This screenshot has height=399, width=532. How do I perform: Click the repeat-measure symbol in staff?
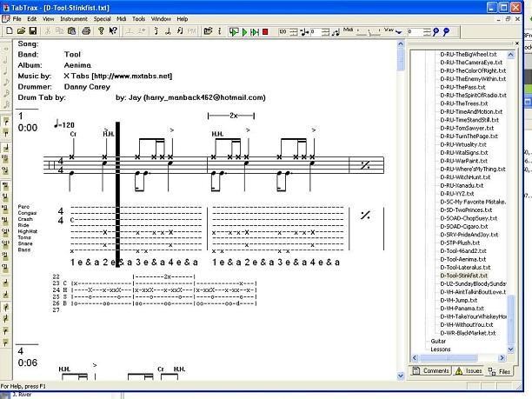(x=365, y=165)
